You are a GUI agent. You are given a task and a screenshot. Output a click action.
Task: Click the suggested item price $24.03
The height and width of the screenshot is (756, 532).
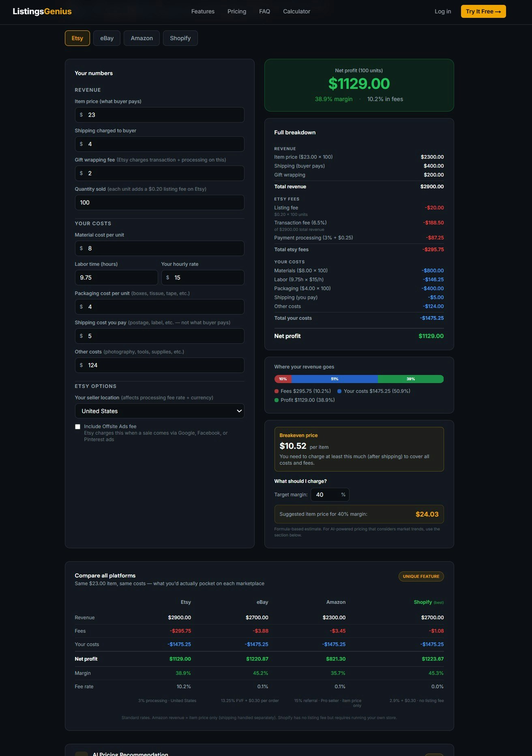click(427, 514)
